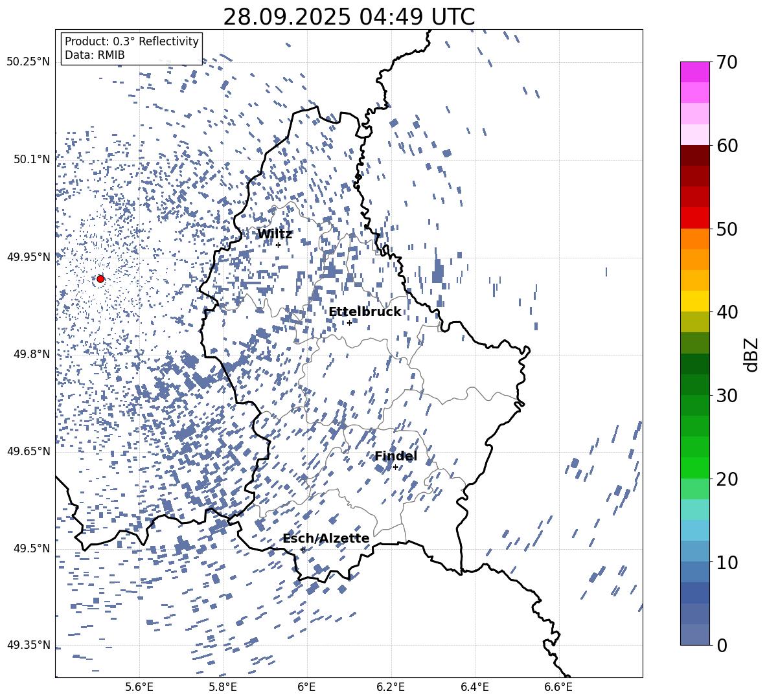Click the colorbar tick label 0
Screen dimensions: 767x700
[722, 645]
